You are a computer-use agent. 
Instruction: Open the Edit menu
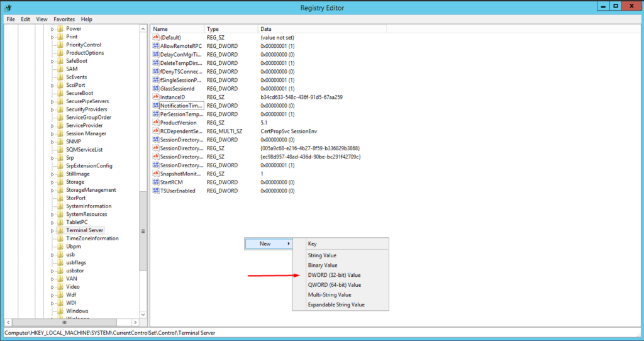pos(25,20)
